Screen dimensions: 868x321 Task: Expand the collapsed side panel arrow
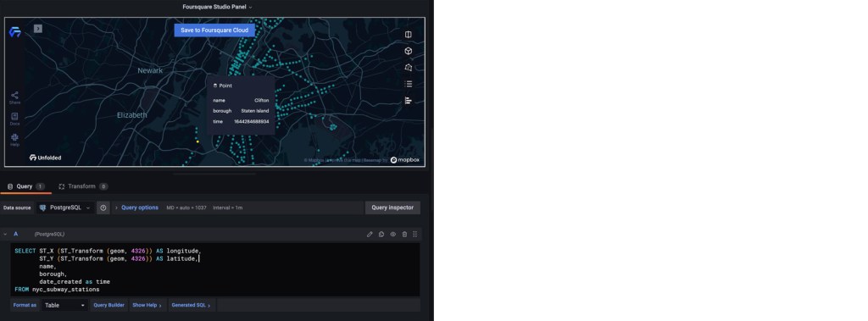point(37,29)
